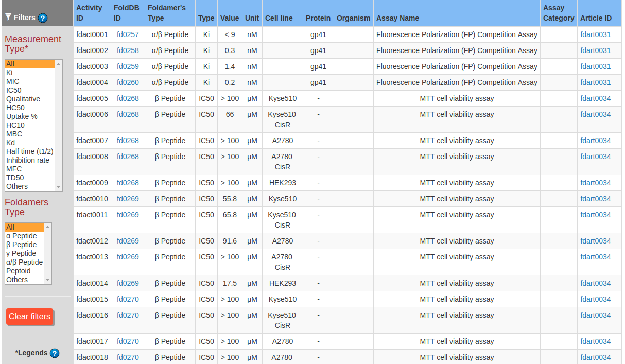Click the help icon beside Legends
The image size is (625, 364).
[x=55, y=353]
